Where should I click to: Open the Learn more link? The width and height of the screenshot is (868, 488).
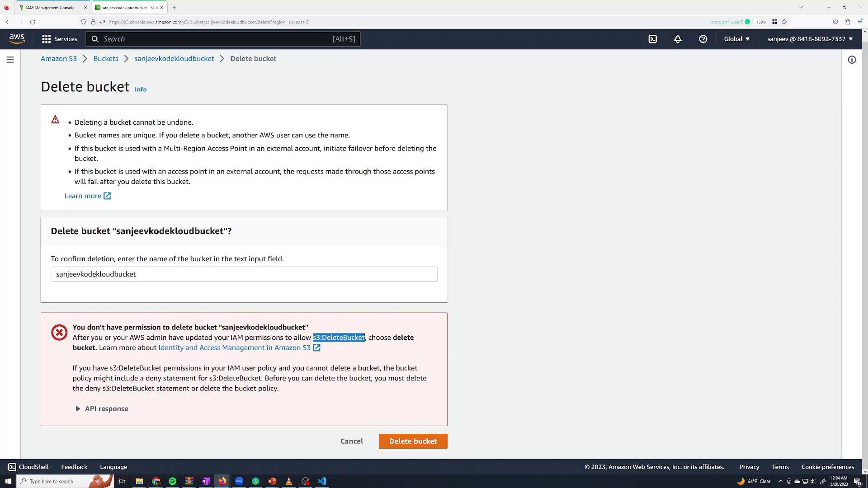tap(88, 196)
